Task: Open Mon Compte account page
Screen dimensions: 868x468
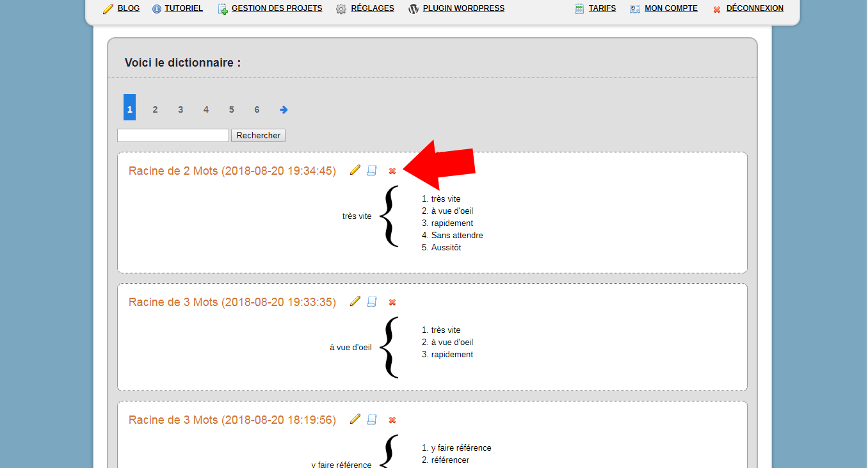Action: pos(671,8)
